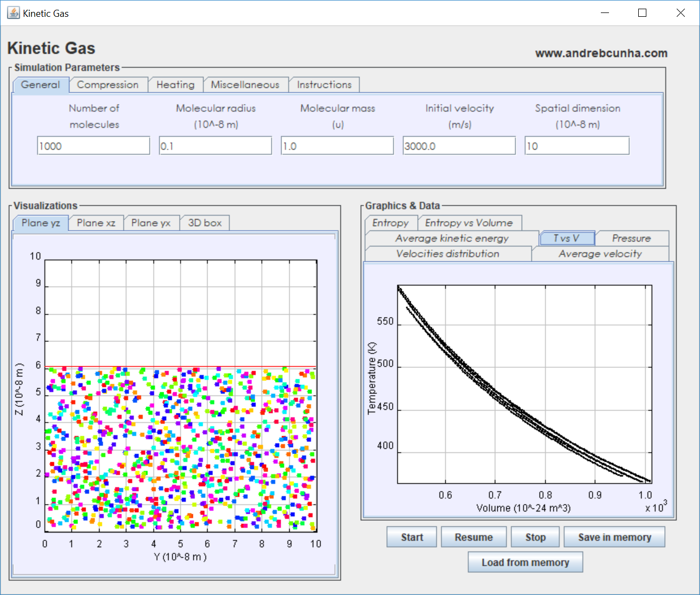700x595 pixels.
Task: Maximize the Kinetic Gas window
Action: (643, 13)
